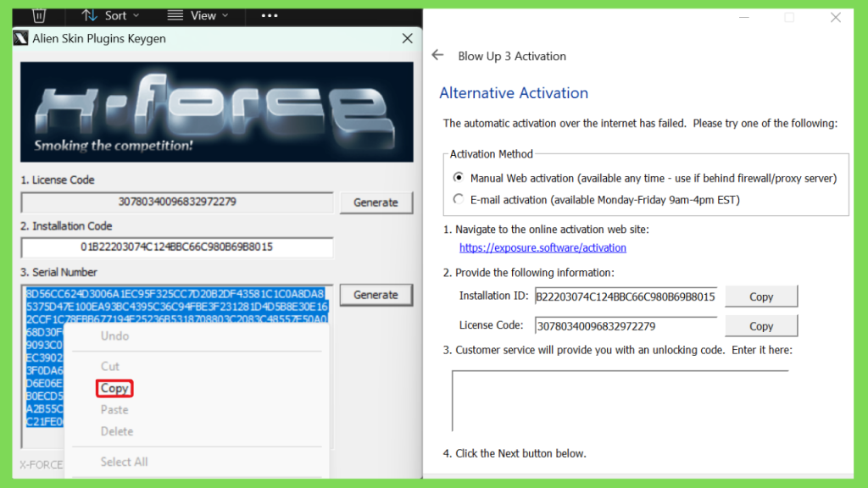868x488 pixels.
Task: Click the Alien Skin Keygen title icon
Action: [21, 38]
